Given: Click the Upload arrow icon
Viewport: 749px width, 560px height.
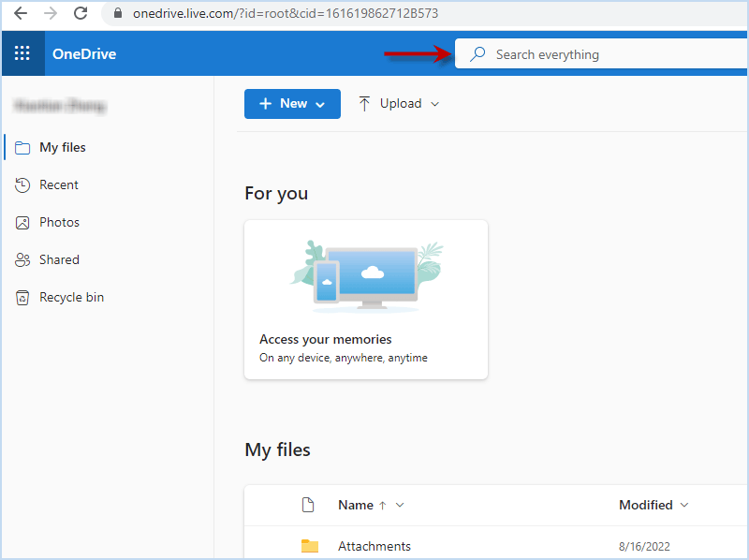Looking at the screenshot, I should pyautogui.click(x=364, y=104).
